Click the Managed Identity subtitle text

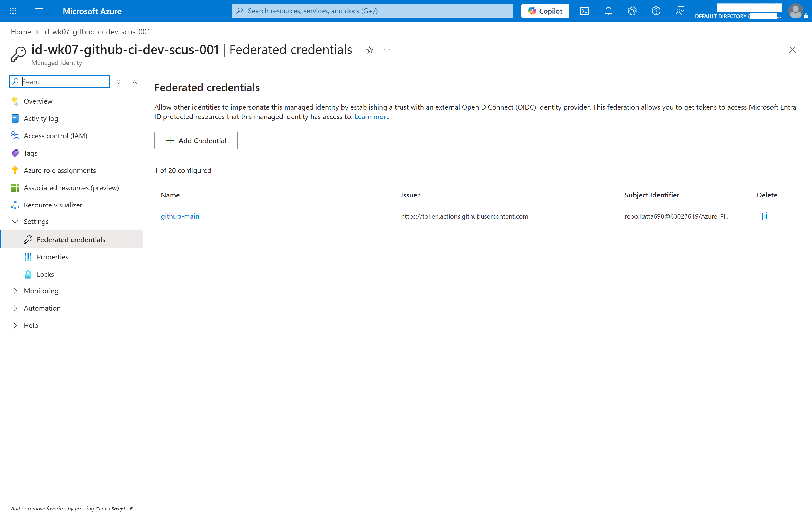click(57, 63)
